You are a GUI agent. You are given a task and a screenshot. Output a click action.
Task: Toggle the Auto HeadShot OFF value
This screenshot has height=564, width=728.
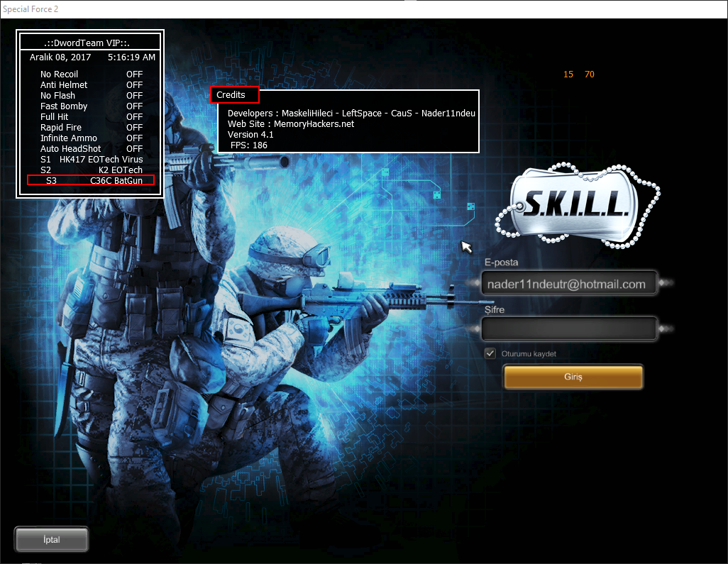click(x=134, y=149)
